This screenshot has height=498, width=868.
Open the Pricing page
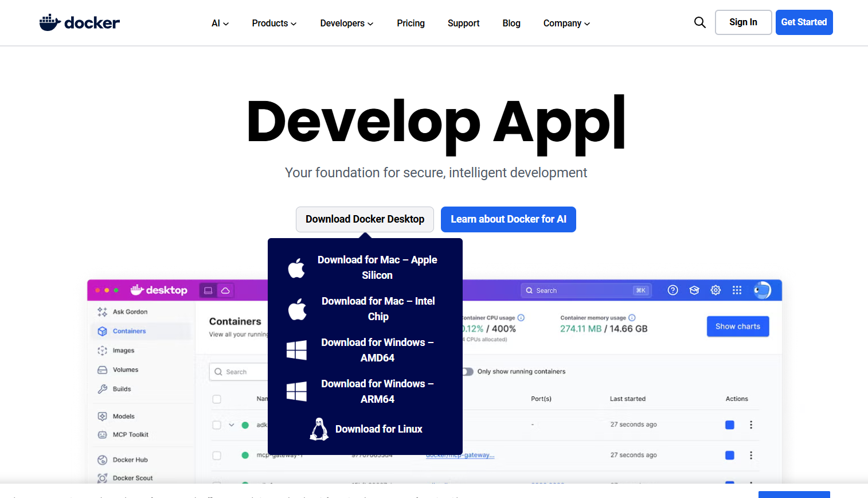pos(410,23)
